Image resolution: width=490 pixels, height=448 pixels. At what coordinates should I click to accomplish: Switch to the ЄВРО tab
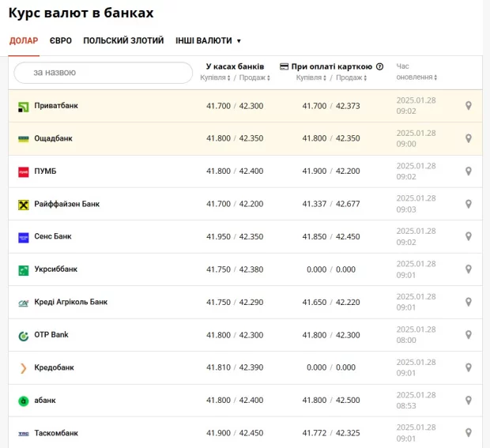tap(61, 40)
